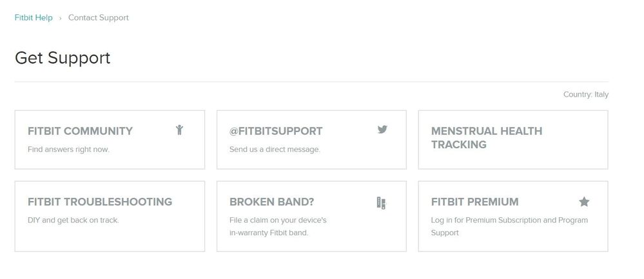Open the @FITBITSUPPORT card title
This screenshot has width=644, height=279.
(276, 131)
